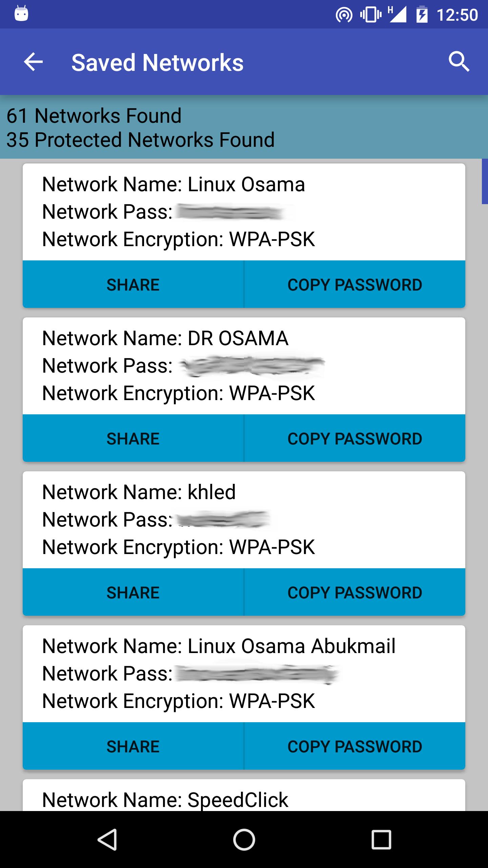Open search in Saved Networks
This screenshot has width=488, height=868.
pos(459,62)
